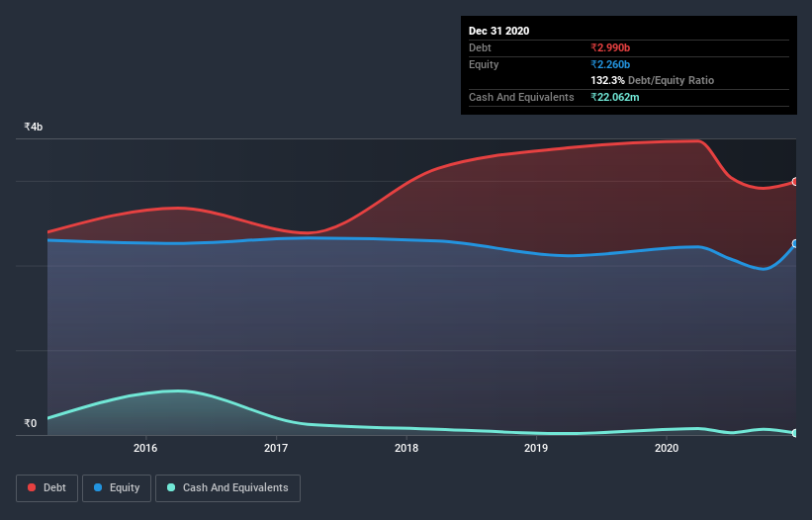Click the red Debt endpoint marker
Image resolution: width=812 pixels, height=520 pixels.
(x=795, y=182)
